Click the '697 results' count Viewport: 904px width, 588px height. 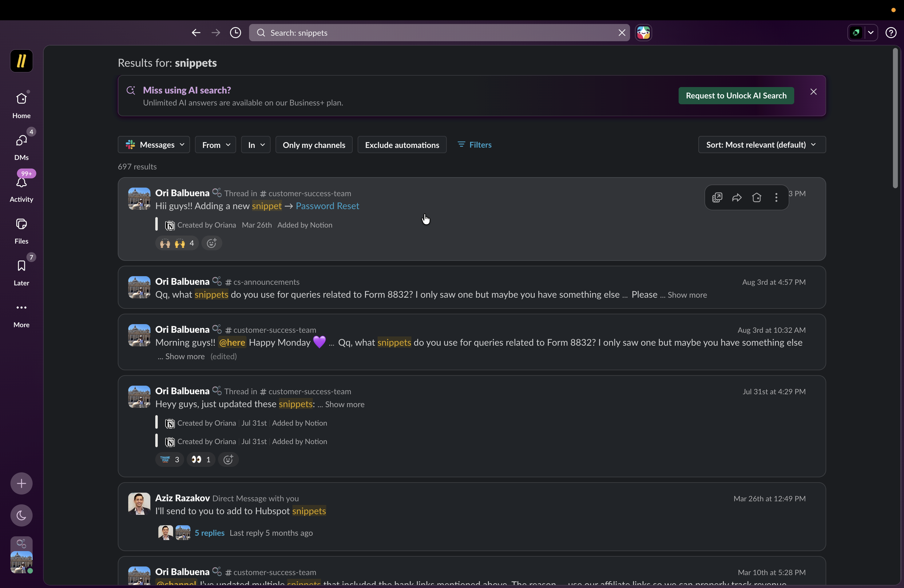coord(137,167)
